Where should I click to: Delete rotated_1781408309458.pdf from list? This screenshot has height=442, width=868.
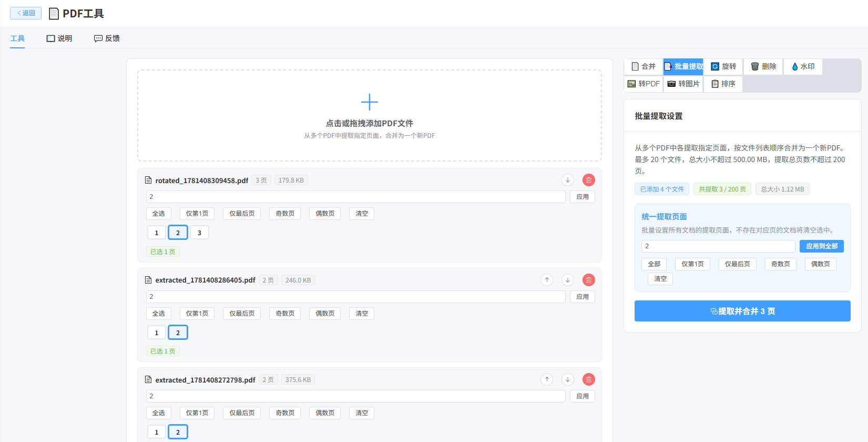click(589, 180)
